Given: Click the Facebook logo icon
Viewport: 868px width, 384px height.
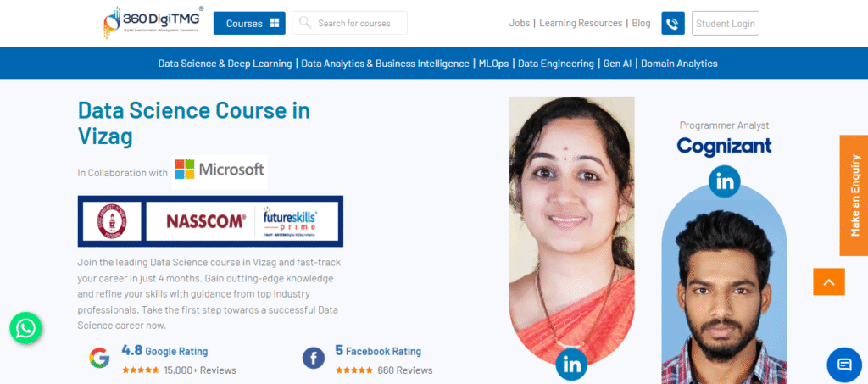Looking at the screenshot, I should coord(314,358).
